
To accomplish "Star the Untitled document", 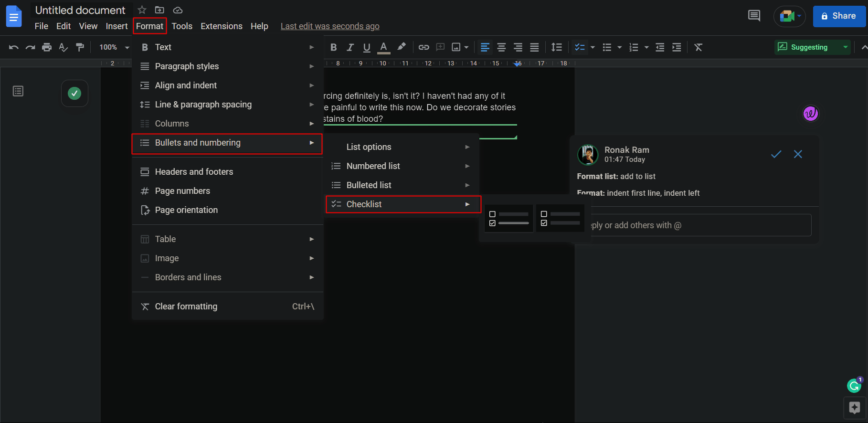I will click(x=142, y=10).
